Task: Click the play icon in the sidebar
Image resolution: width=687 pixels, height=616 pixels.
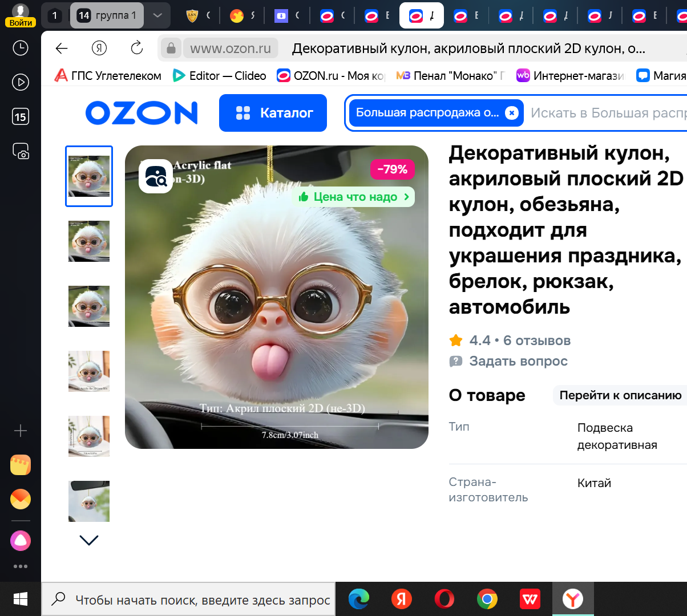Action: point(21,82)
